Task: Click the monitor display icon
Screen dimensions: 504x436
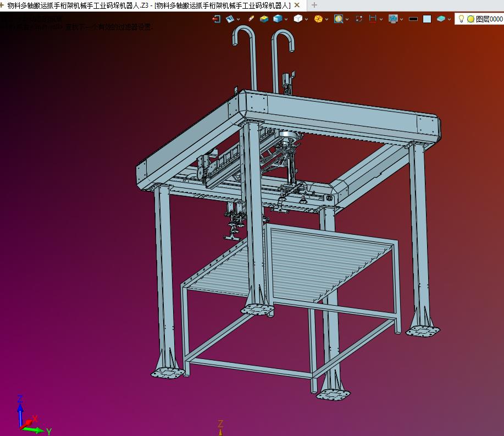Action: [393, 19]
